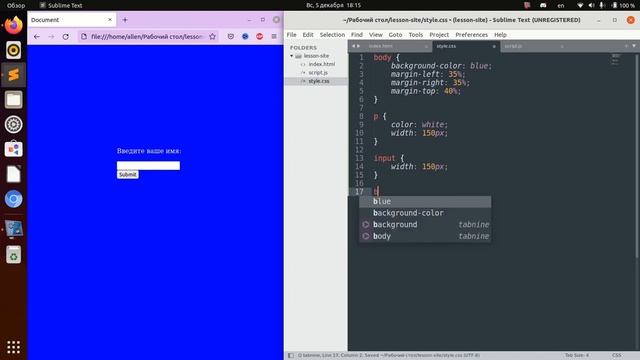Open the Tools menu
The width and height of the screenshot is (640, 360).
[416, 35]
